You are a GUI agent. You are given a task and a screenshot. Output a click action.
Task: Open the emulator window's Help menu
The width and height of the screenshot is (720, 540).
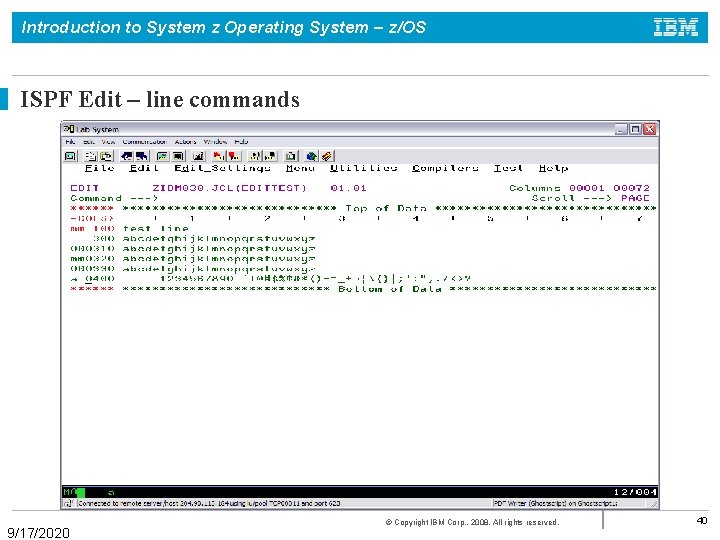[241, 142]
